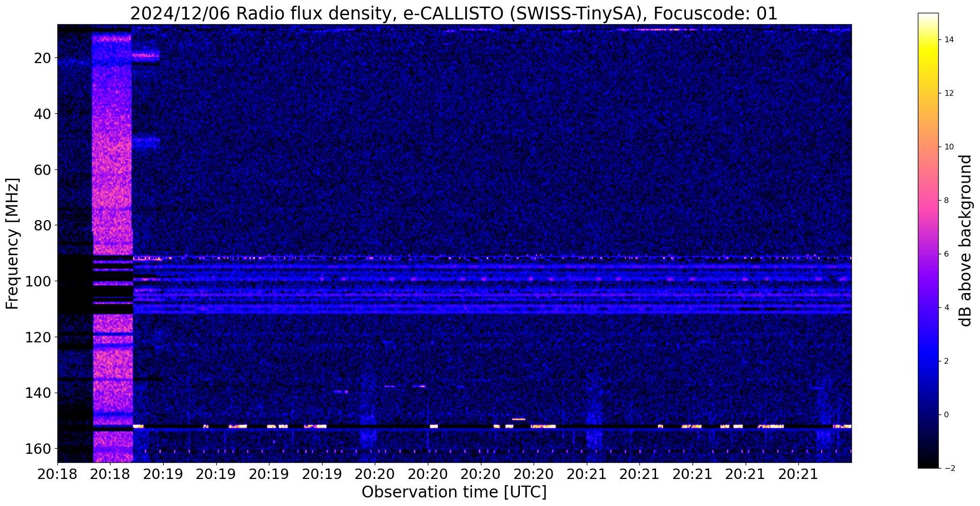Viewport: 980px width, 506px height.
Task: Click the 140 MHz frequency tick label
Action: pyautogui.click(x=38, y=393)
